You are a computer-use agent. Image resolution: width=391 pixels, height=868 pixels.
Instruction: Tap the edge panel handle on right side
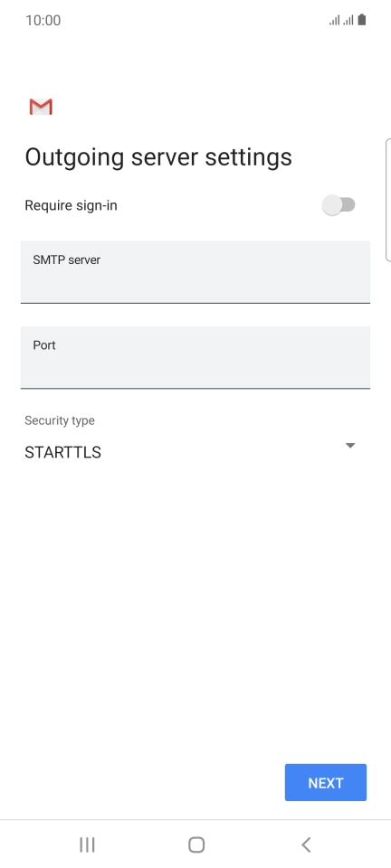pyautogui.click(x=388, y=199)
